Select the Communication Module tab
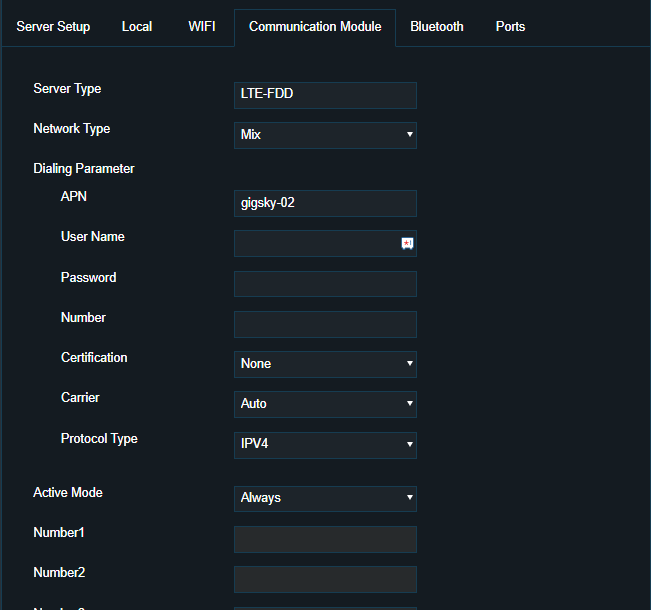 click(315, 27)
